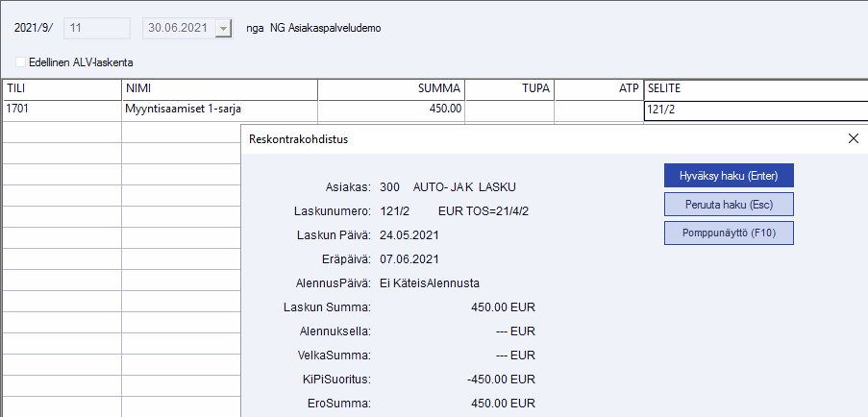Click the SUMMA cell showing 450.00
Screen dimensions: 868x417
(x=391, y=110)
